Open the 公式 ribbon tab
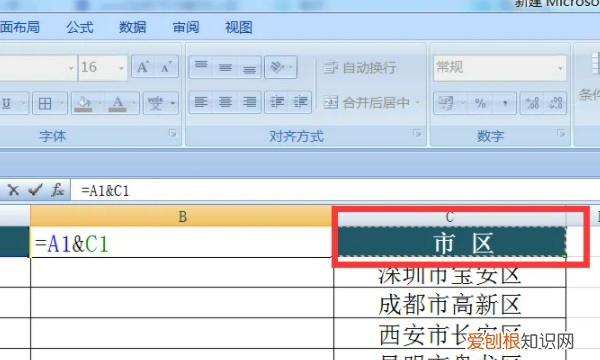The width and height of the screenshot is (600, 360). [x=80, y=27]
